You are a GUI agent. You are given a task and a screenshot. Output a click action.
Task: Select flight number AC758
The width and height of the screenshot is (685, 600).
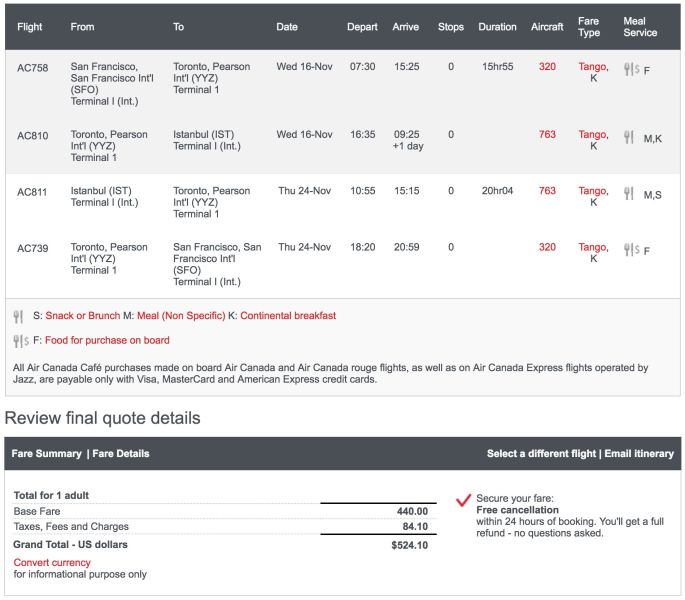click(x=32, y=68)
